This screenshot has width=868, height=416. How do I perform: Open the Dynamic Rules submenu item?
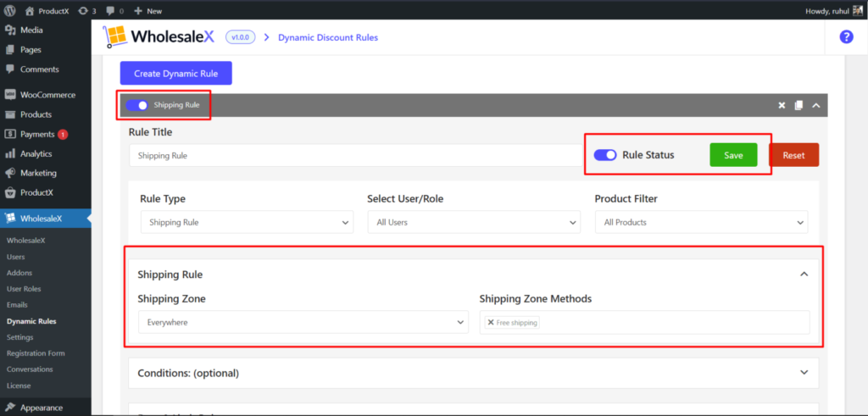[x=31, y=321]
